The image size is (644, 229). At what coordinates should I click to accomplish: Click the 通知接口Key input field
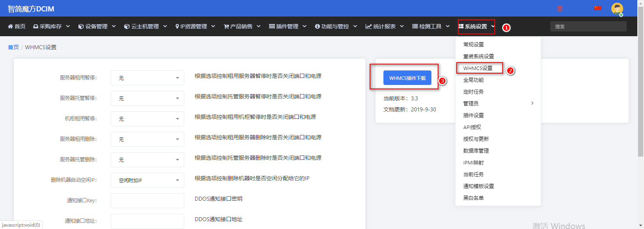pos(147,201)
